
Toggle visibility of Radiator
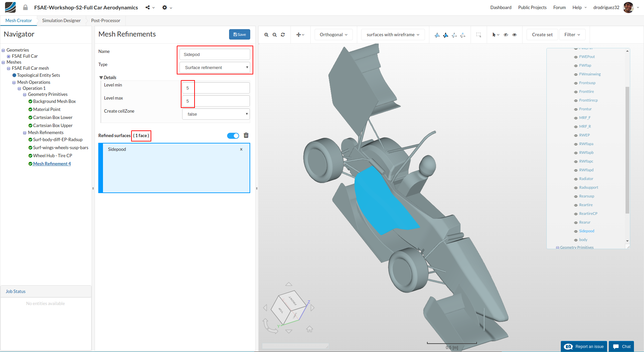[x=576, y=179]
